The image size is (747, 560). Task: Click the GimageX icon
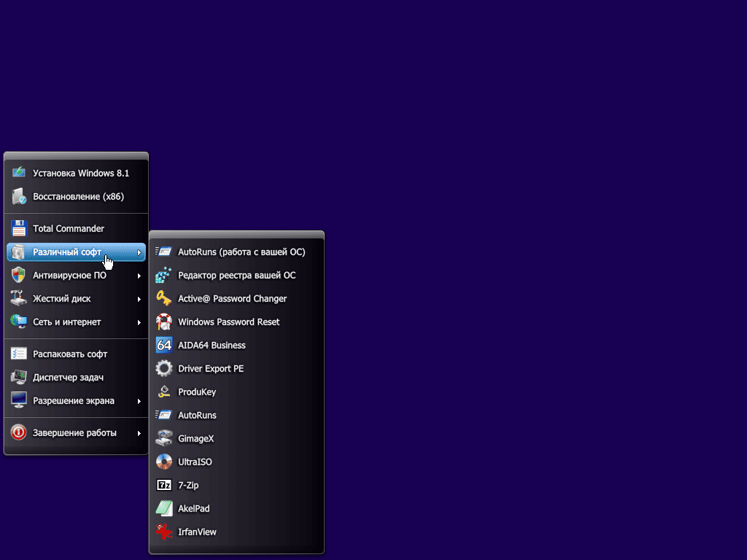[164, 438]
